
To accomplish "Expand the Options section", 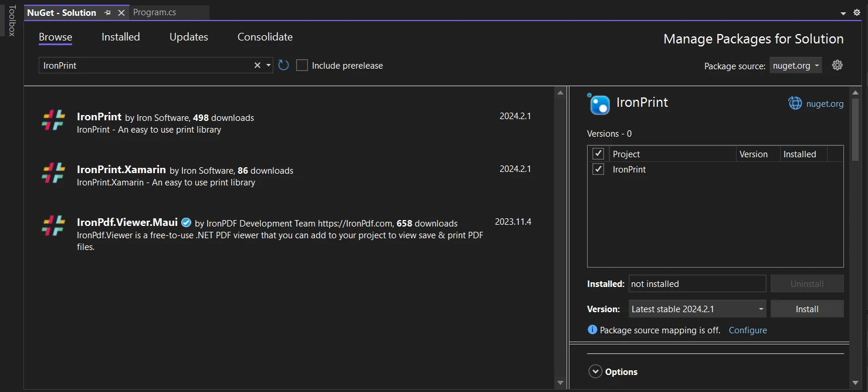I will coord(596,371).
